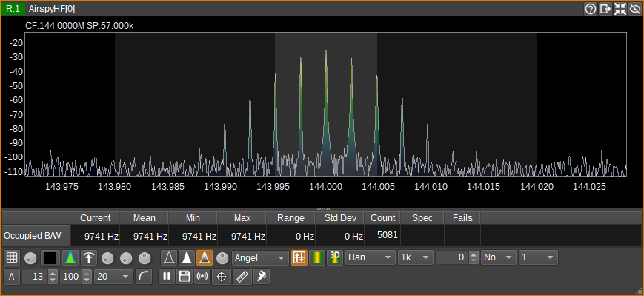644x296 pixels.
Task: Click the Fails column header
Action: [x=462, y=218]
